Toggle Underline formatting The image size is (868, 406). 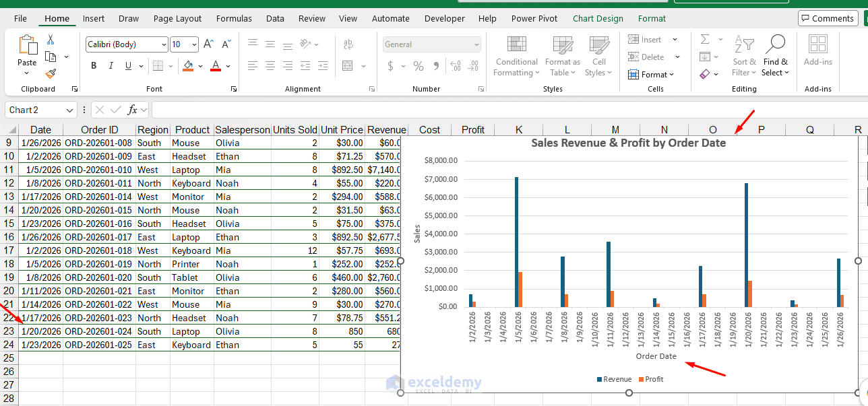[128, 66]
